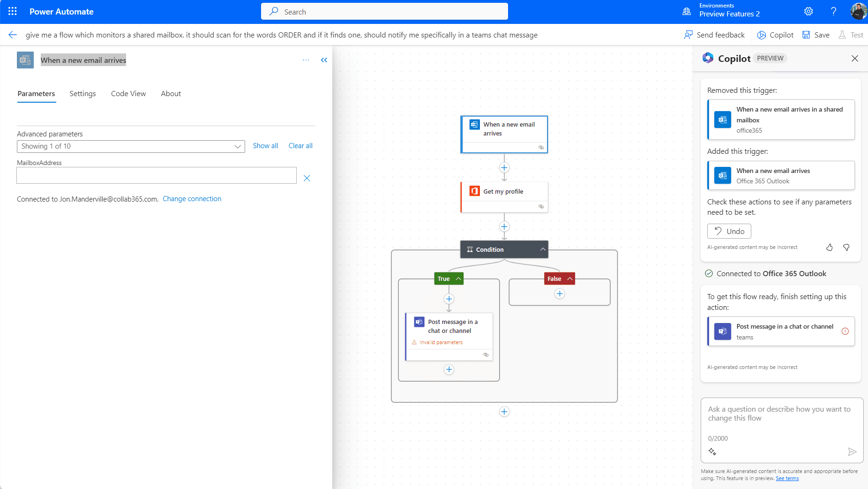Switch to the Settings tab

tap(82, 94)
